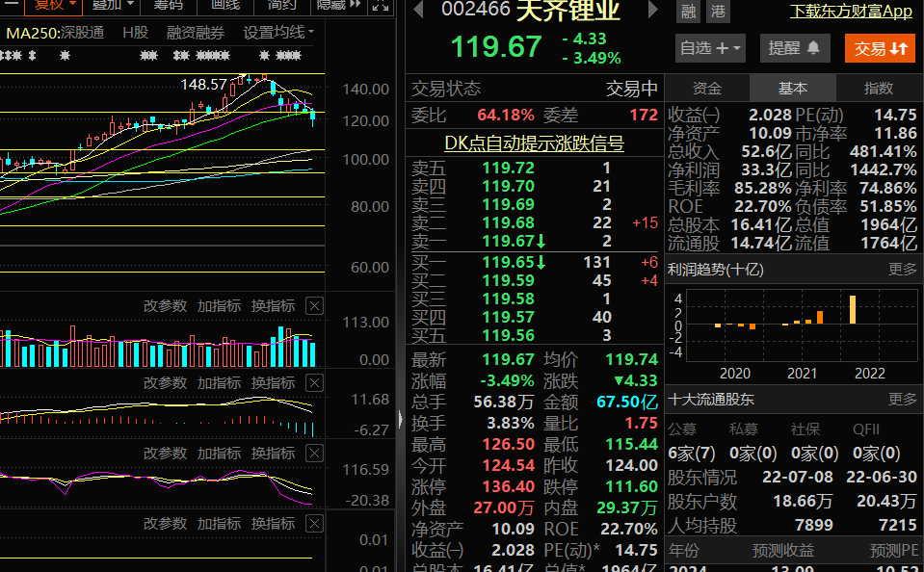
Task: Click the tallest 2022 profit trend bar
Action: click(x=852, y=309)
